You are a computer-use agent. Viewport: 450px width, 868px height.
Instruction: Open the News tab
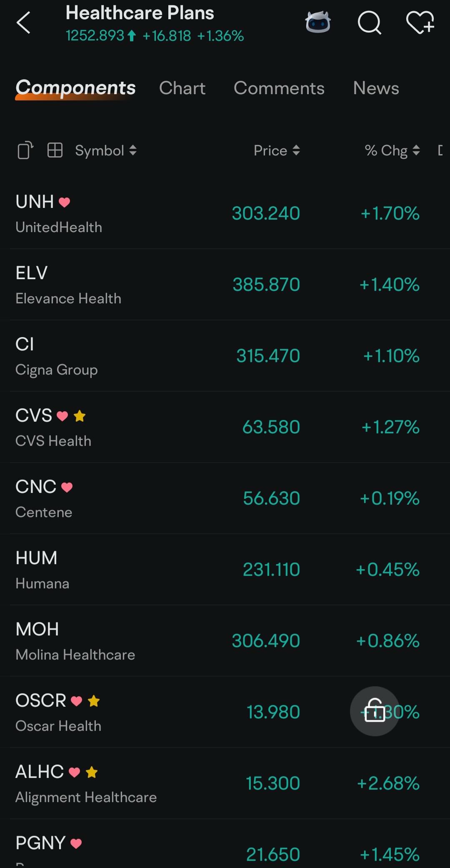point(376,88)
